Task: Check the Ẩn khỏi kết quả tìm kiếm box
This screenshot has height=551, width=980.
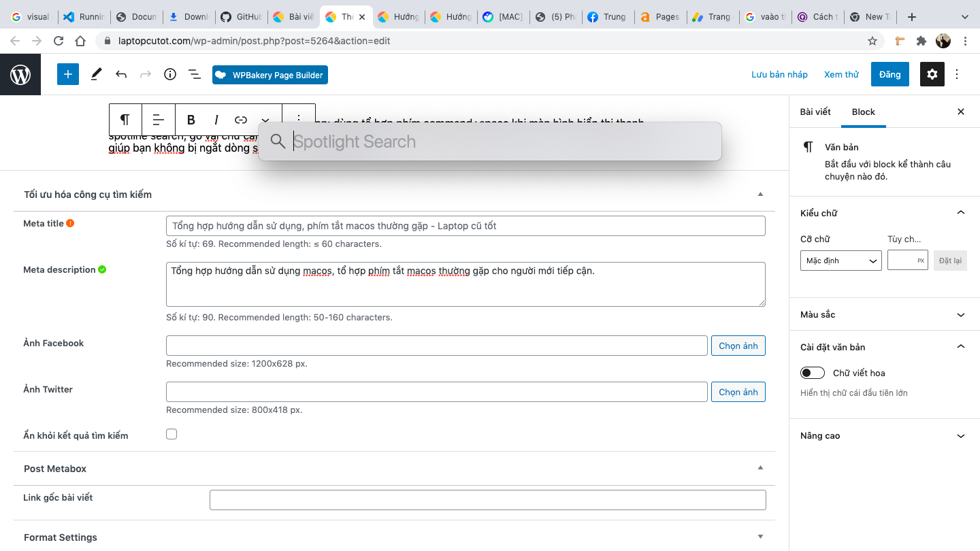Action: (x=171, y=434)
